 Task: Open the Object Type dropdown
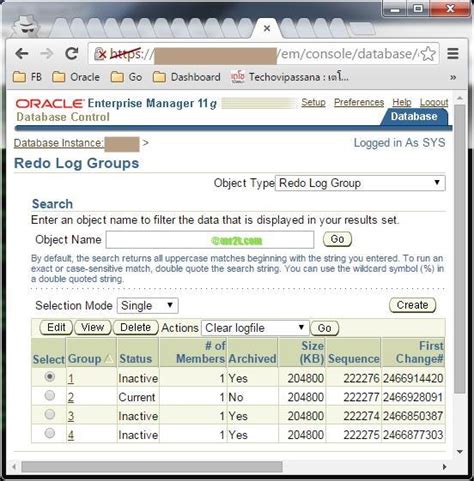click(360, 183)
